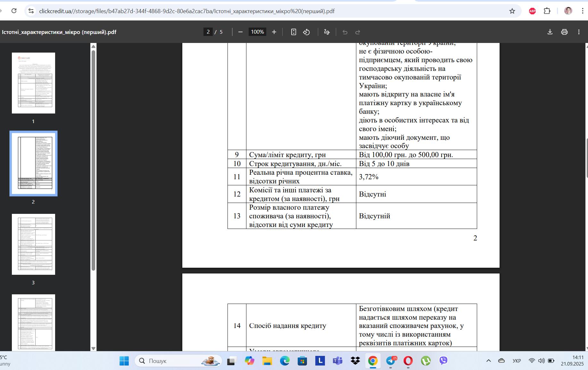Open the Extensions puzzle icon
Image resolution: width=588 pixels, height=370 pixels.
[547, 11]
